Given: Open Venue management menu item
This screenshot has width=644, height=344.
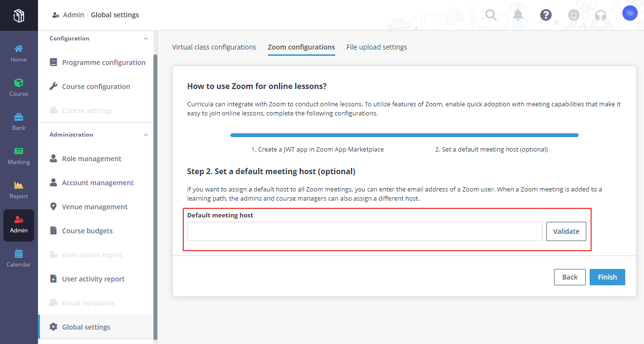Looking at the screenshot, I should pyautogui.click(x=96, y=207).
